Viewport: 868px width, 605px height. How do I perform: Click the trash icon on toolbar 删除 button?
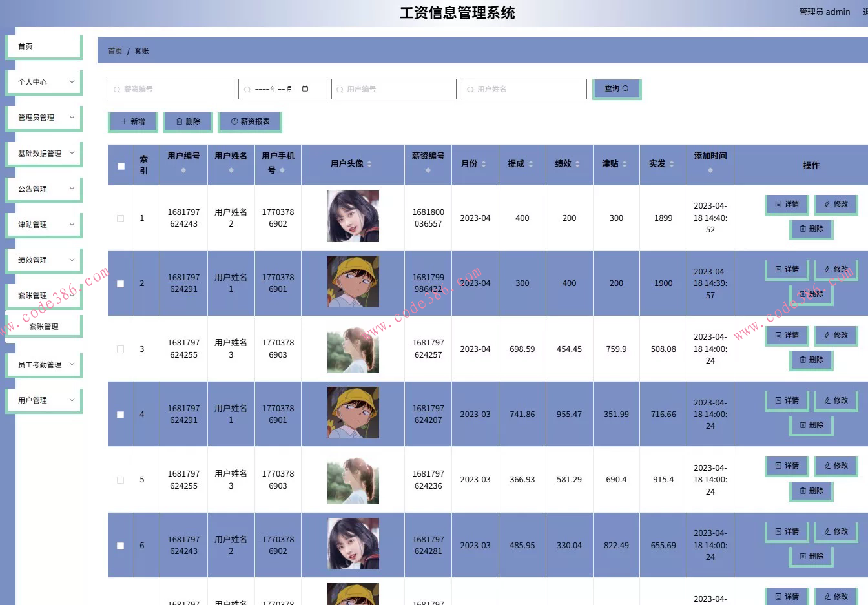coord(178,121)
